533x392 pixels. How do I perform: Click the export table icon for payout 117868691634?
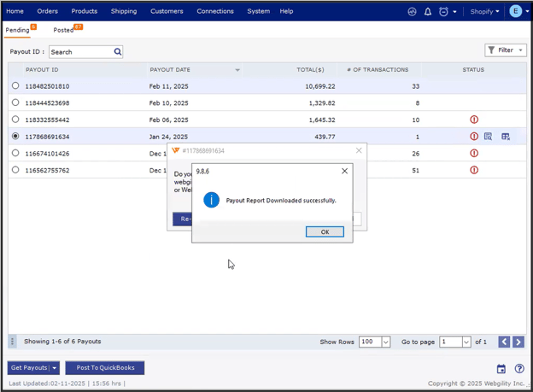506,137
